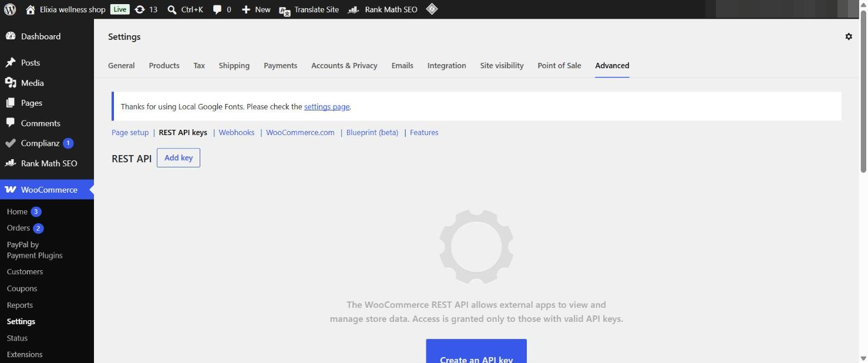Click the Complianz checkmark icon
868x363 pixels.
(11, 143)
